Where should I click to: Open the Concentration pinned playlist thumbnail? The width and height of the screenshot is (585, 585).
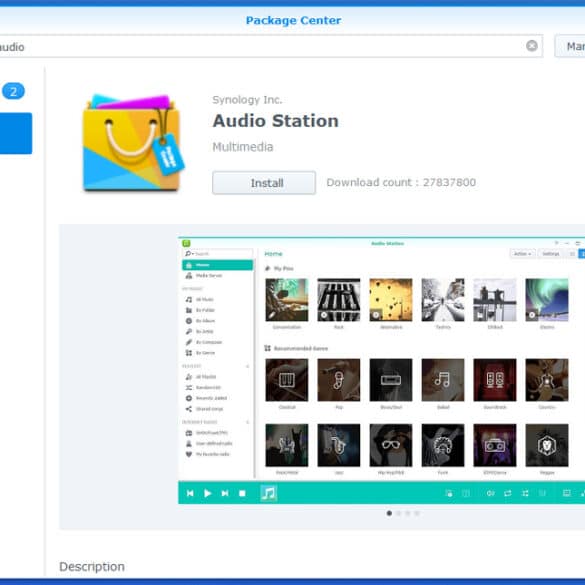click(287, 300)
